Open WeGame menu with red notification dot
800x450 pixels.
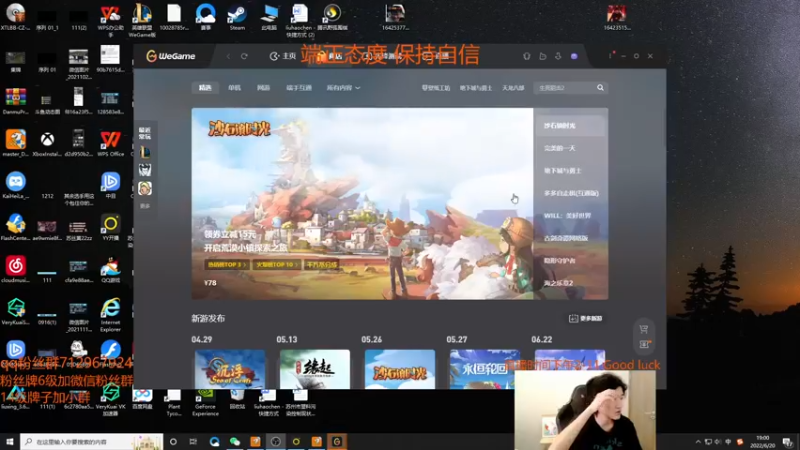pyautogui.click(x=610, y=55)
